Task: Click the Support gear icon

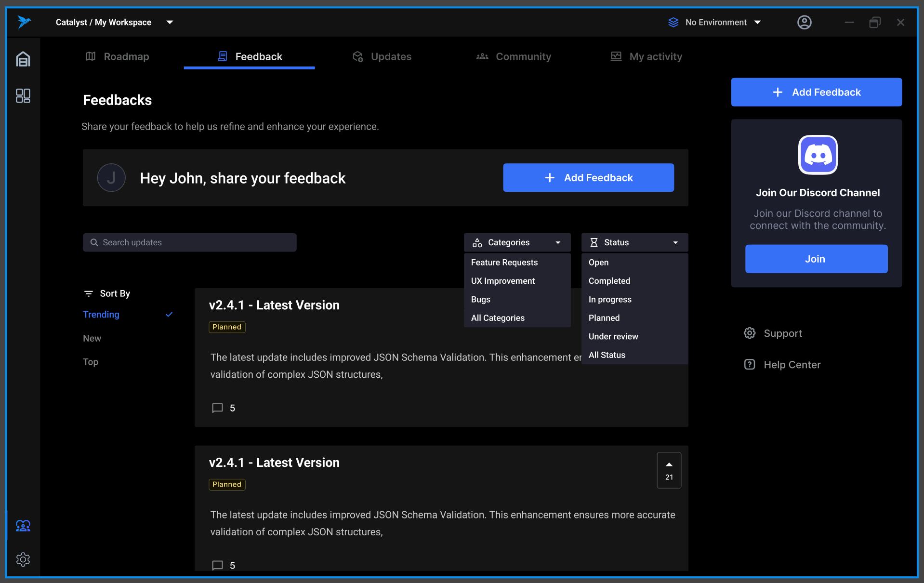Action: coord(749,333)
